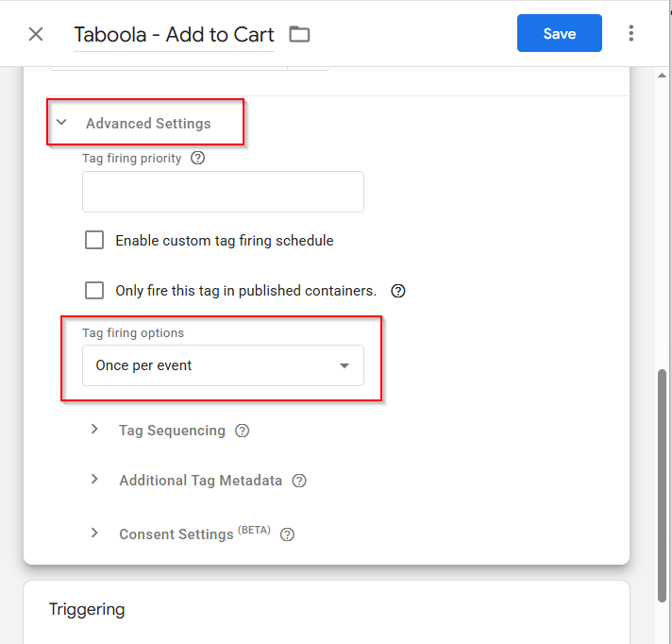This screenshot has height=644, width=672.
Task: Click the Tag firing priority help icon
Action: (197, 158)
